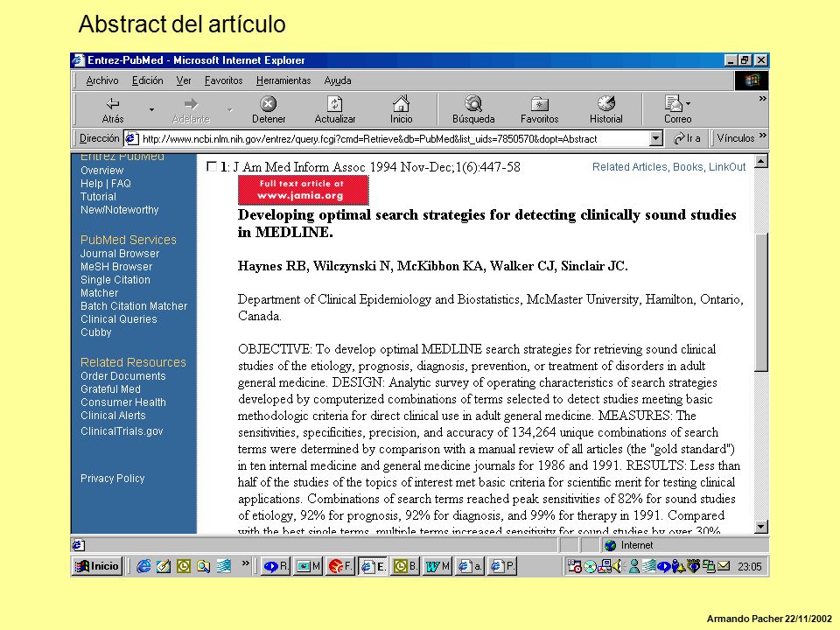Viewport: 840px width, 630px height.
Task: Click the Windows logo throbber icon
Action: [752, 80]
